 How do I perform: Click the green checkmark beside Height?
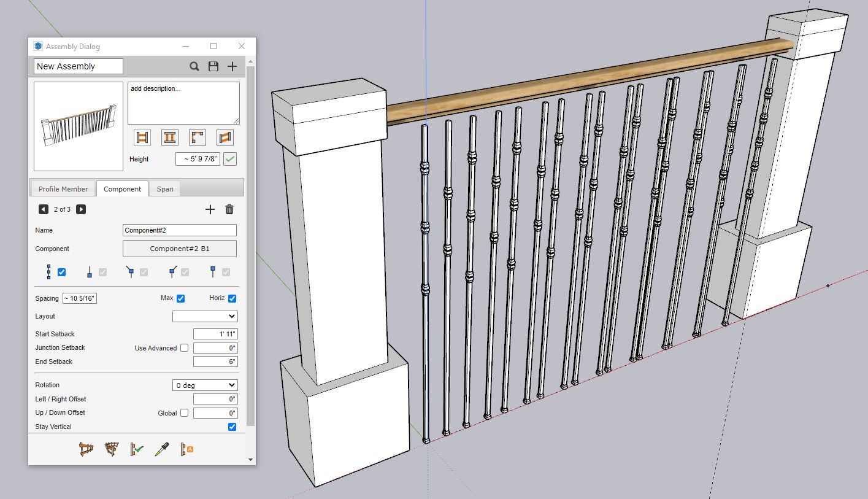coord(230,159)
